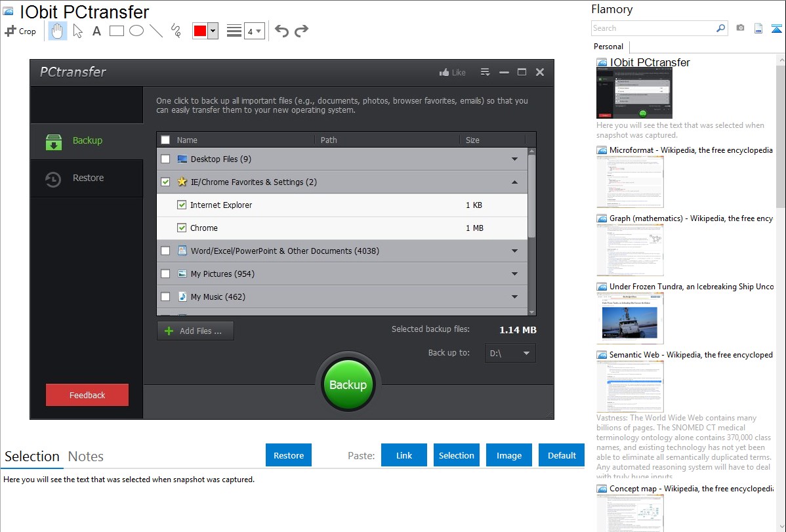The height and width of the screenshot is (532, 786).
Task: Click the Chrome 1 MB size value
Action: tap(474, 228)
